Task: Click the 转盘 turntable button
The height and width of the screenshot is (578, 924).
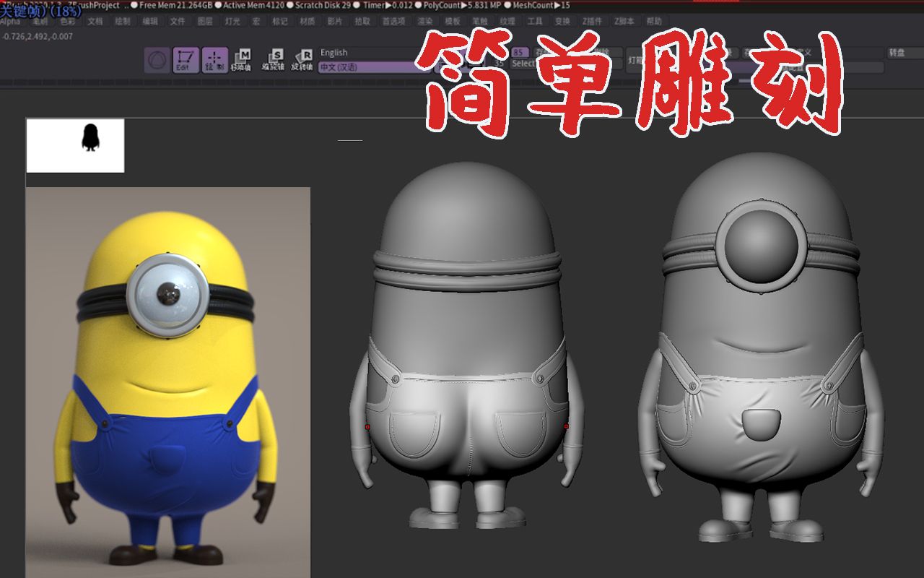Action: (x=905, y=53)
